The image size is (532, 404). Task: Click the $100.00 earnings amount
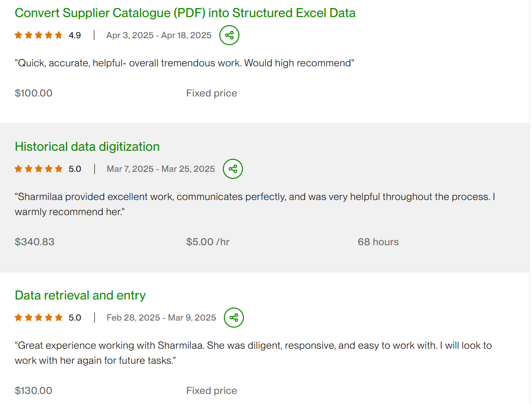click(x=34, y=93)
